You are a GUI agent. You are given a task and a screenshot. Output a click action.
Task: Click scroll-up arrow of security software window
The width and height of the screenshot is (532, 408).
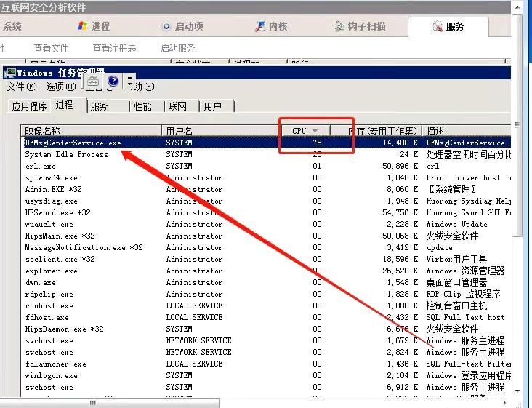517,7
